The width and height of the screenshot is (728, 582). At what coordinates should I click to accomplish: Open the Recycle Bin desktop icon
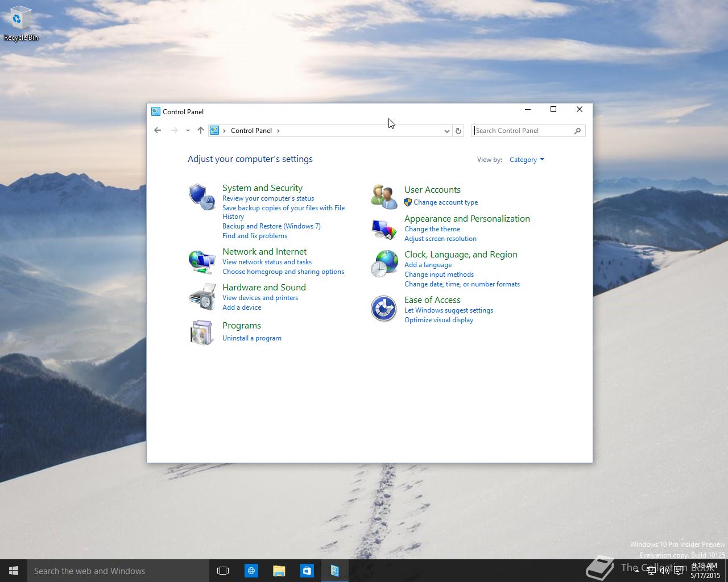coord(21,24)
